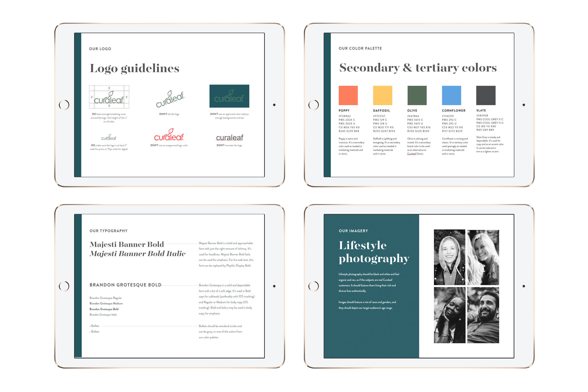Click the camera dot on Lifestyle photography iPad
This screenshot has height=392, width=588.
524,286
